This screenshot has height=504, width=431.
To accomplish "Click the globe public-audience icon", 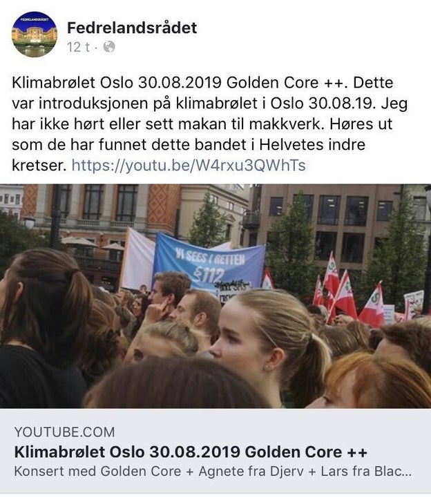I will point(109,47).
